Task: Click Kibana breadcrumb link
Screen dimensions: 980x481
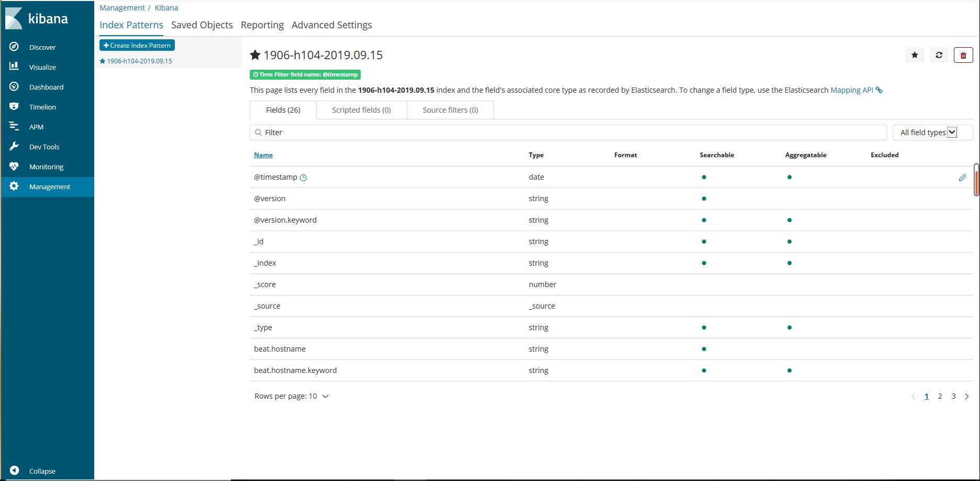Action: pos(166,8)
